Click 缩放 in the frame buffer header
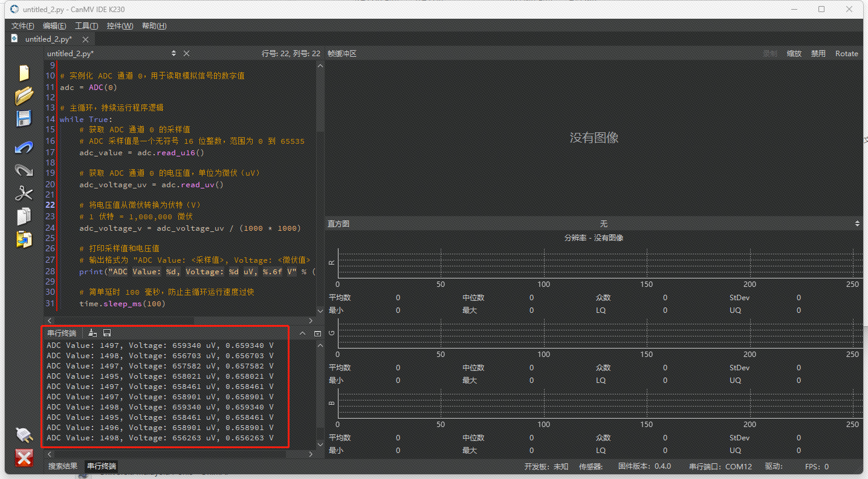868x479 pixels. [794, 53]
